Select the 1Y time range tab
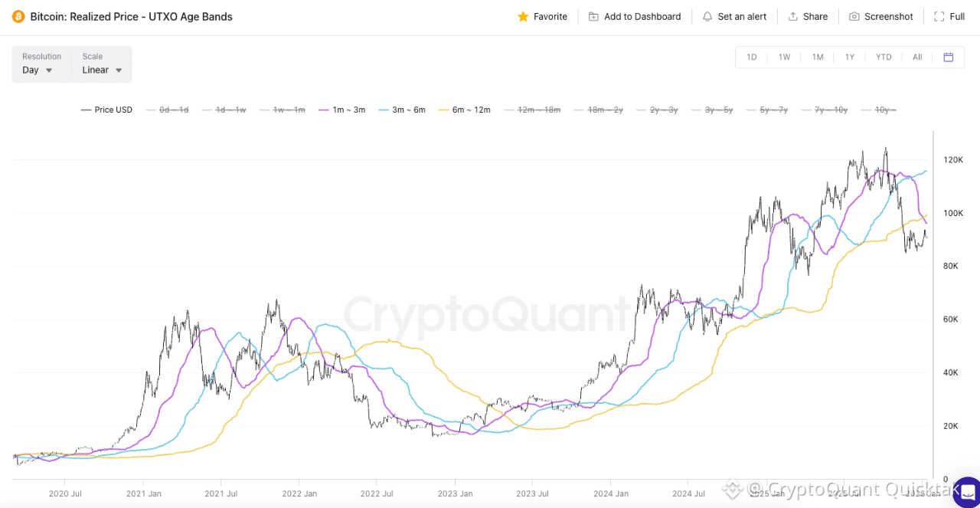 tap(850, 57)
